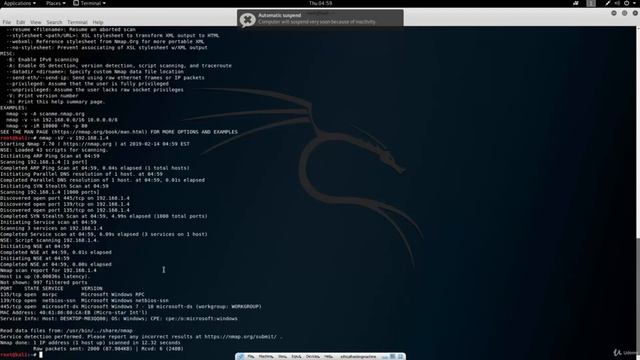The width and height of the screenshot is (640, 360).
Task: Click the '135/tcp open msrpc' result row
Action: pos(72,294)
